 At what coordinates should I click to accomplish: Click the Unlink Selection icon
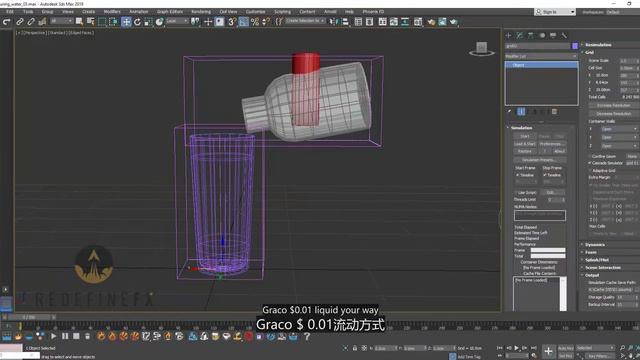pos(31,22)
